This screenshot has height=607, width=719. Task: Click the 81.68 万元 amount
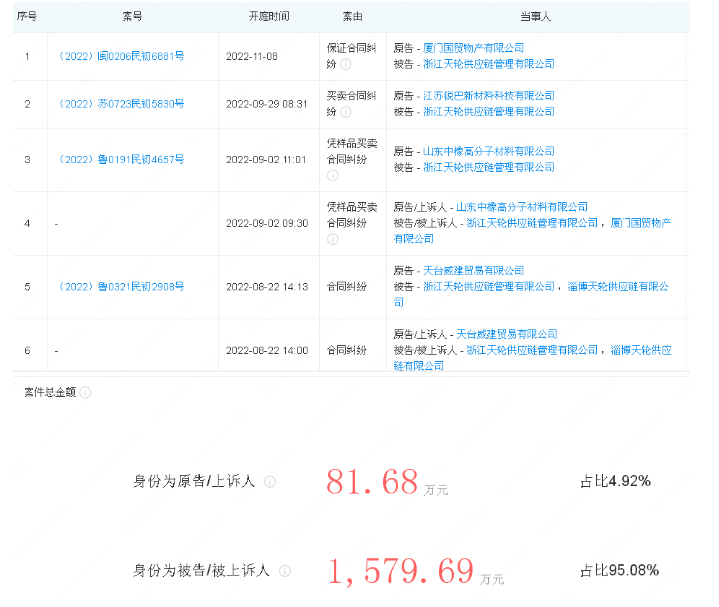[387, 482]
